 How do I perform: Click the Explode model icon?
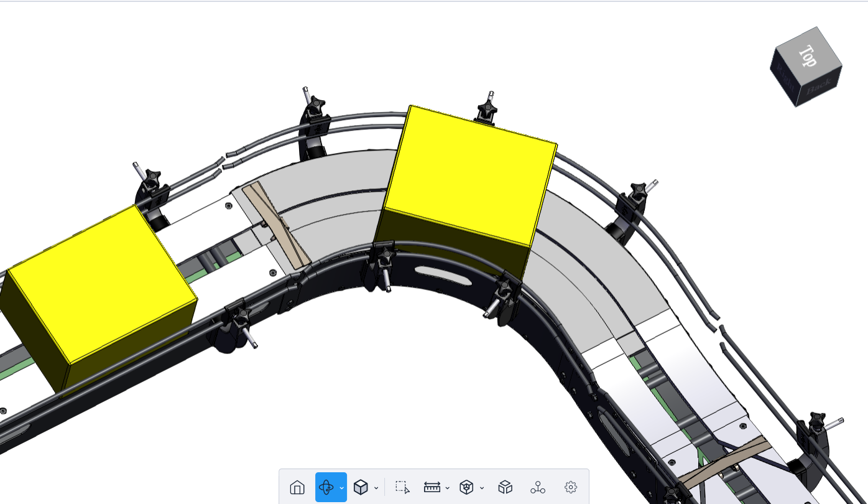tap(506, 487)
